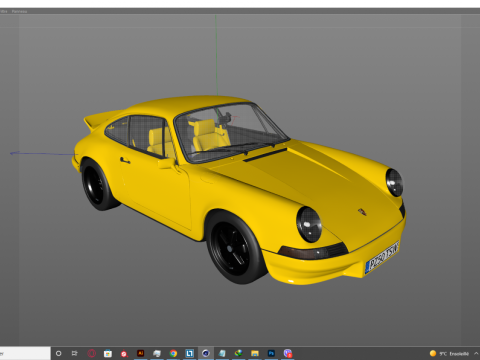Open the blue L app in taskbar
480x360 pixels.
click(189, 353)
